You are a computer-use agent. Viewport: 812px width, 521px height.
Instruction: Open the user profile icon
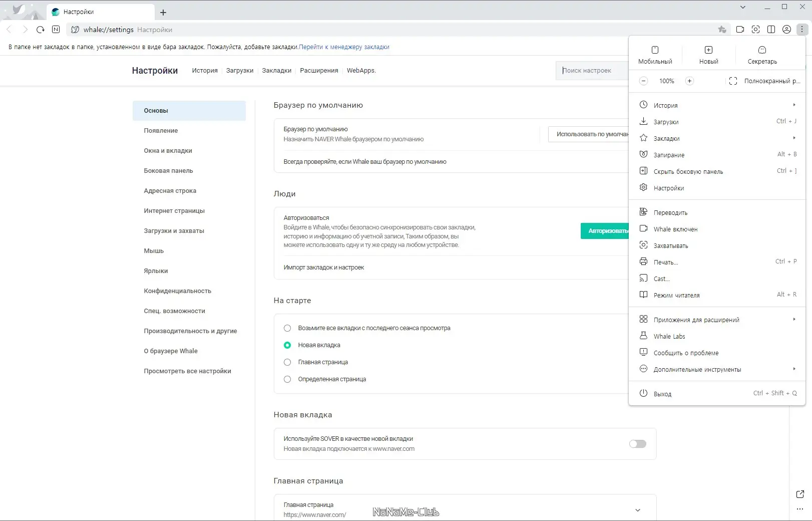pos(787,30)
